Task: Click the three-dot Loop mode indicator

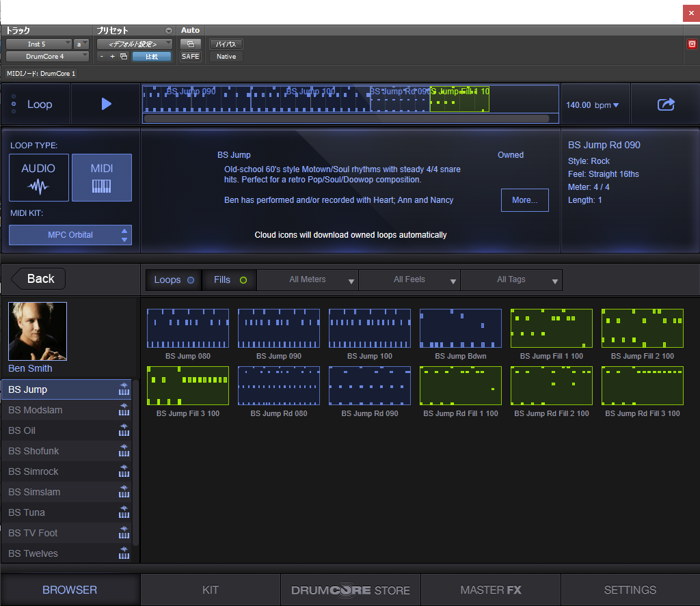Action: 14,104
